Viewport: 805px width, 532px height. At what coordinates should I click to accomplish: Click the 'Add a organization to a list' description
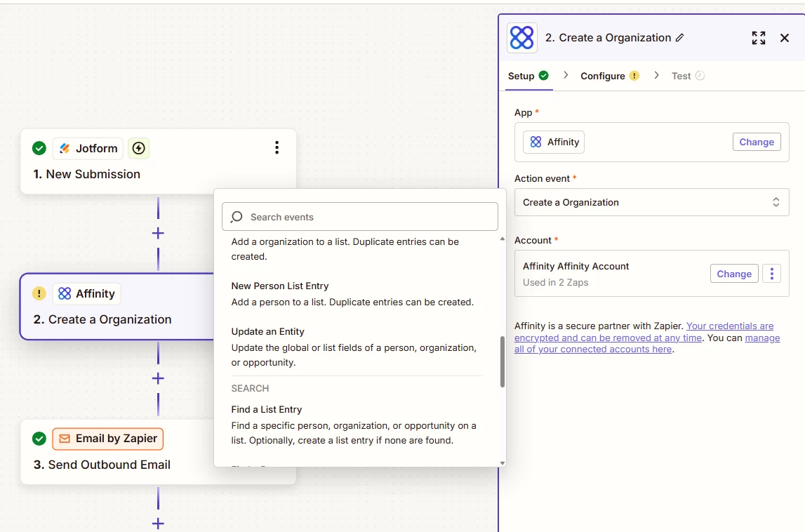click(x=345, y=249)
